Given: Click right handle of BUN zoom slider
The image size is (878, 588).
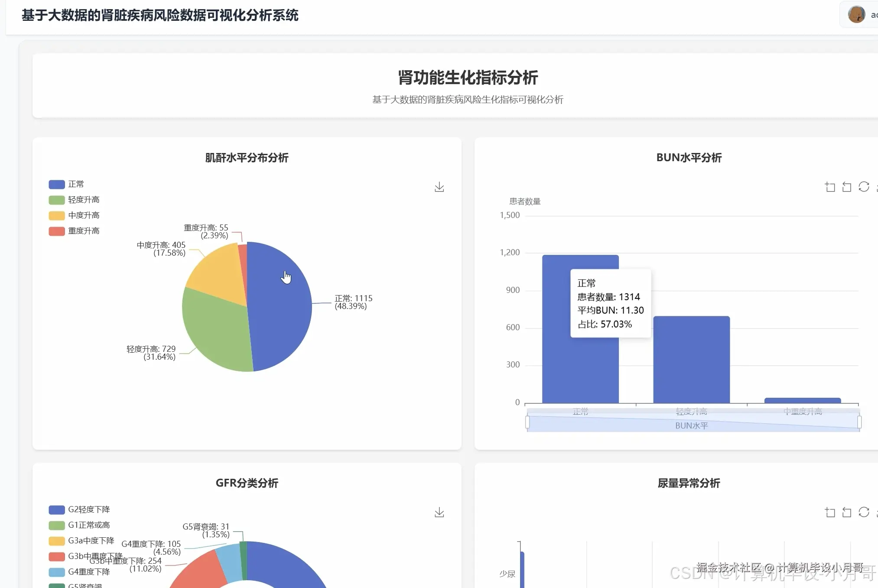Looking at the screenshot, I should pos(859,422).
